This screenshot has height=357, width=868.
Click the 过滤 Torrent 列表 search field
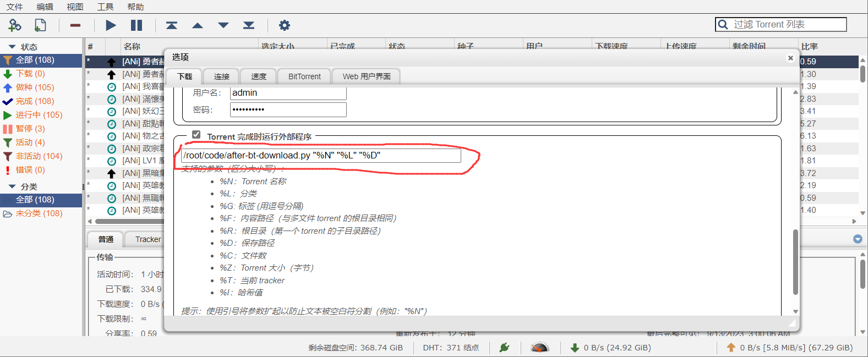click(x=787, y=24)
